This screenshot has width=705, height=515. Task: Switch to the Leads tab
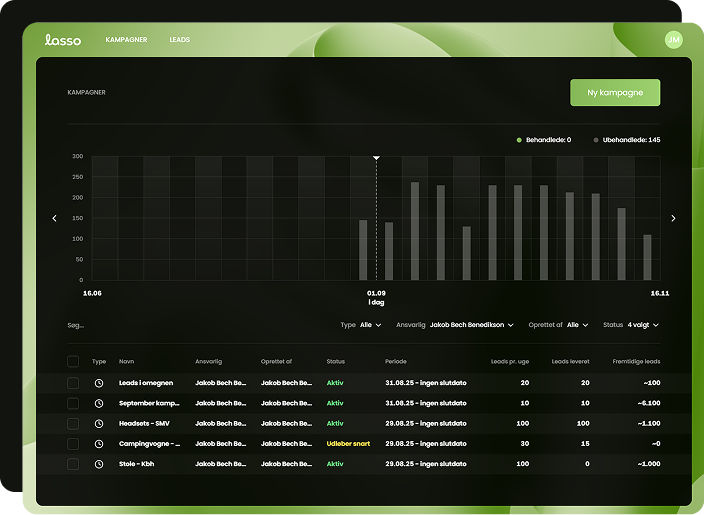[x=179, y=40]
